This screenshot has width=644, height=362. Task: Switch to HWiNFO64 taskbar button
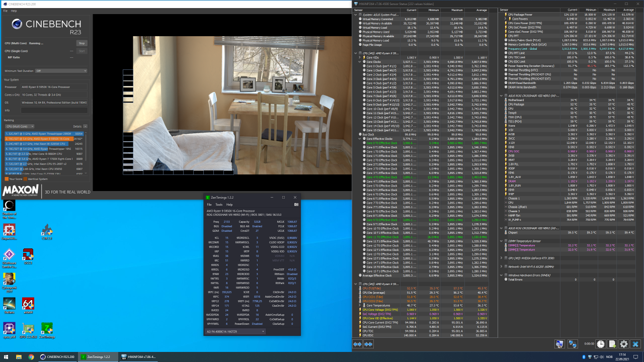[x=139, y=356]
